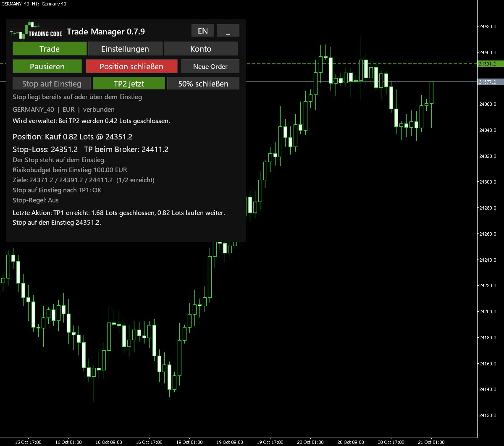Click the Ziele targets line

[84, 180]
